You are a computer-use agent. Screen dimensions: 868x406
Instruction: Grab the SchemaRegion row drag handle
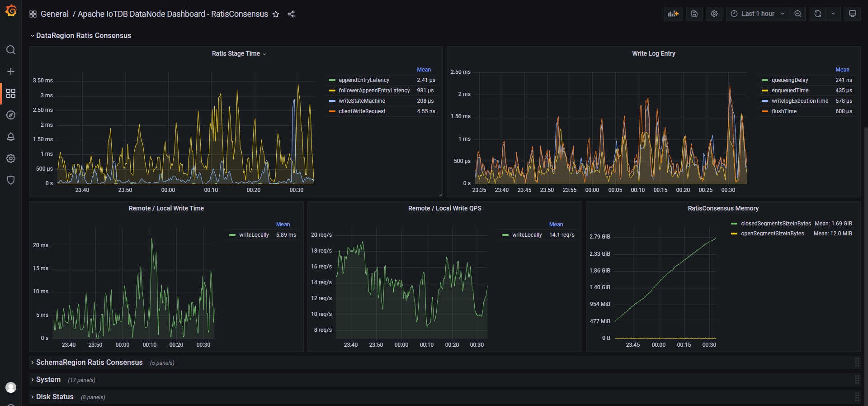tap(857, 363)
